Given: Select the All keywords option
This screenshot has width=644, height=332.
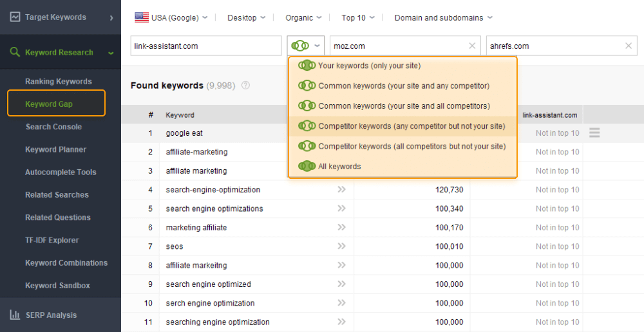Looking at the screenshot, I should point(402,166).
